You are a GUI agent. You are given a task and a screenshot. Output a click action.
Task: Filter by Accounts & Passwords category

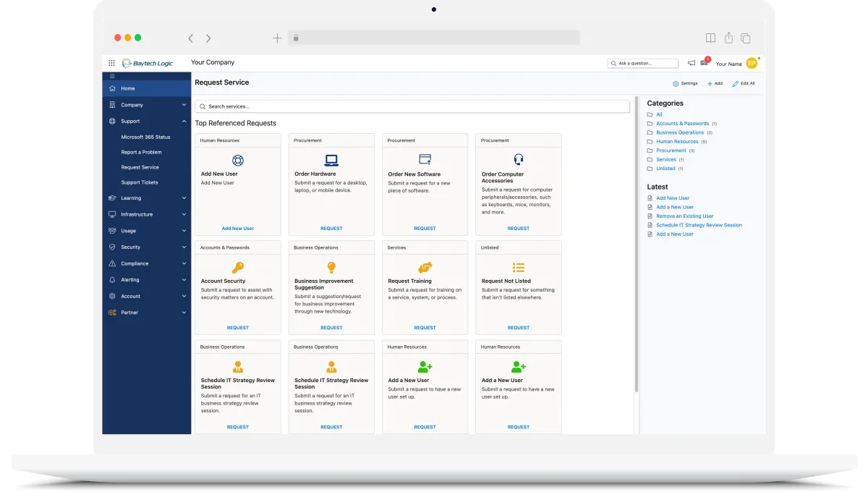click(x=682, y=124)
